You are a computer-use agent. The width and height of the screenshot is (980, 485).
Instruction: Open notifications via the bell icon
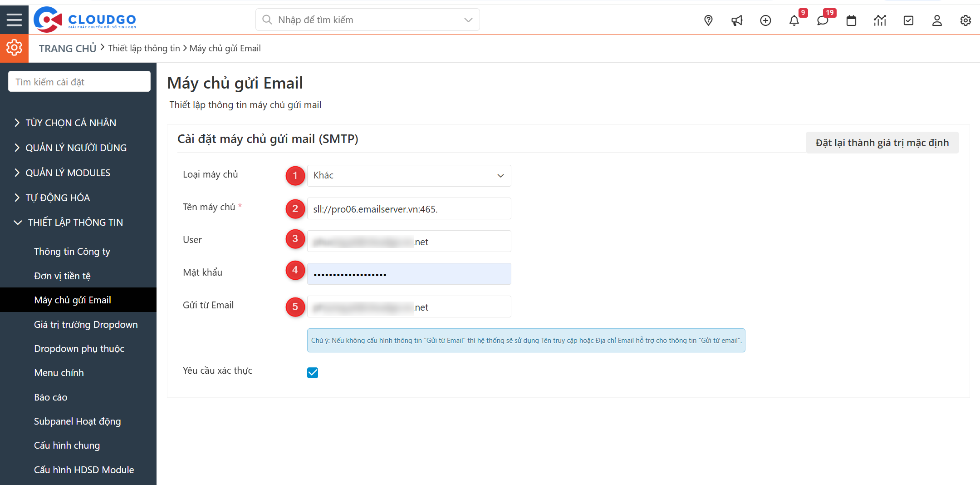pyautogui.click(x=794, y=20)
